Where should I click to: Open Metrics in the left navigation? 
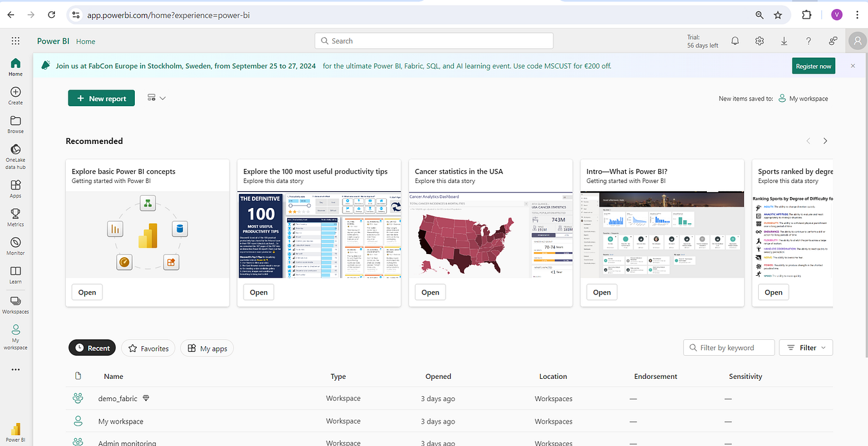coord(15,218)
